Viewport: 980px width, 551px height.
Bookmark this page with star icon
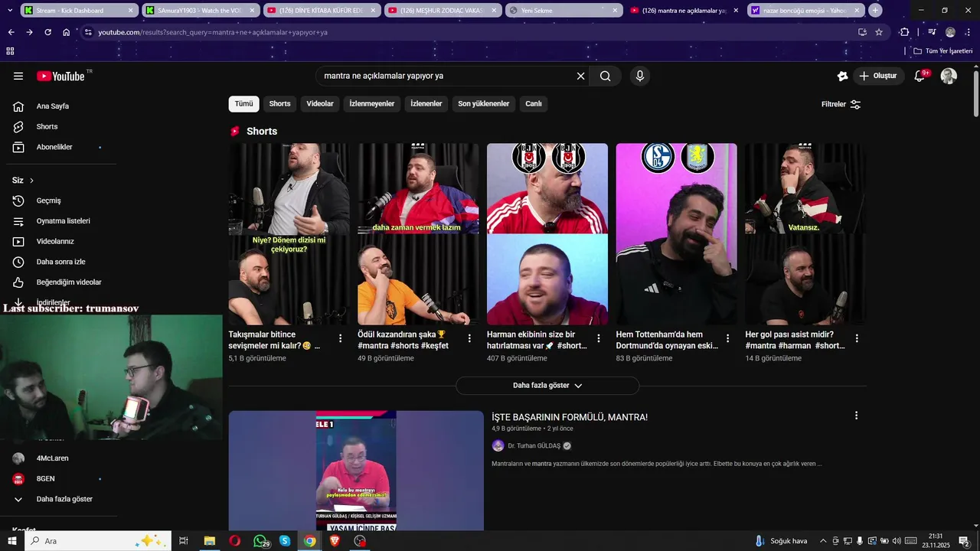(879, 32)
